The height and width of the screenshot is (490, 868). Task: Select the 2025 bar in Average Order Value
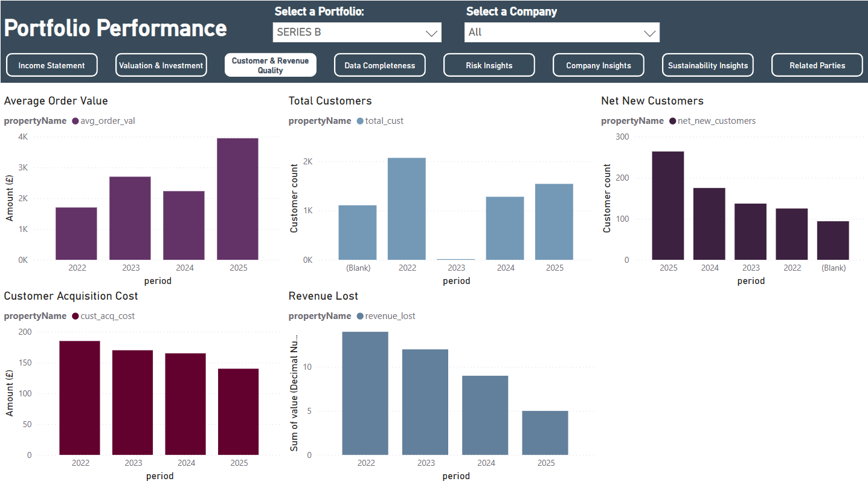pos(237,199)
